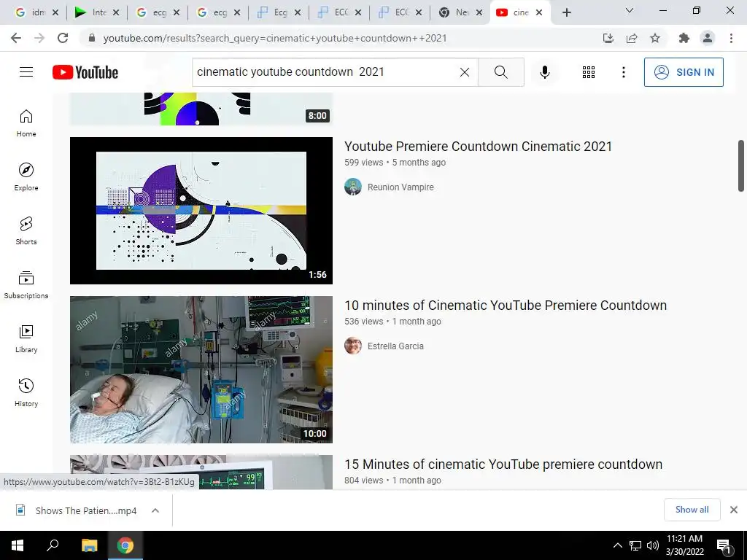Click the page vertical scrollbar
This screenshot has height=560, width=747.
741,166
